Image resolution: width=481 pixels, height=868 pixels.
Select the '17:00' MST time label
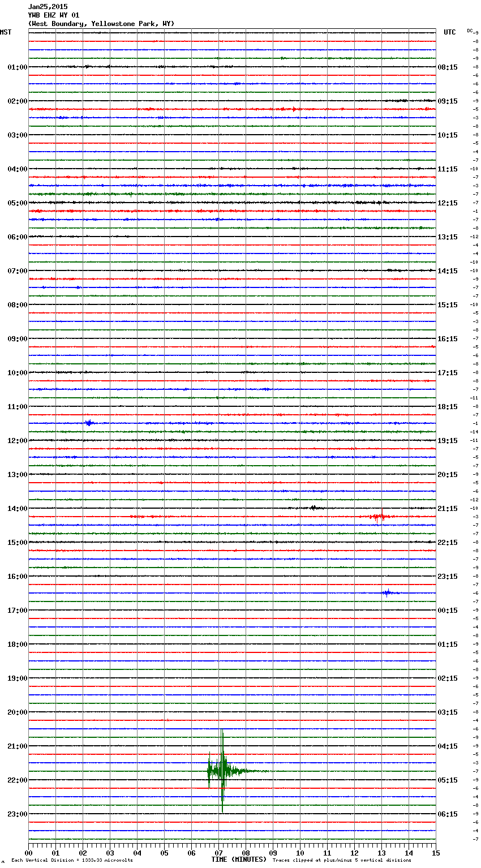[x=18, y=611]
